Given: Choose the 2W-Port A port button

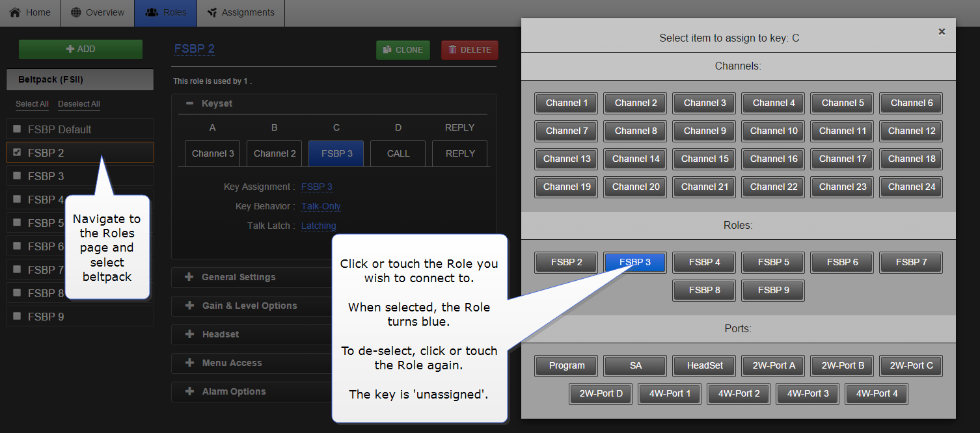Looking at the screenshot, I should coord(773,365).
